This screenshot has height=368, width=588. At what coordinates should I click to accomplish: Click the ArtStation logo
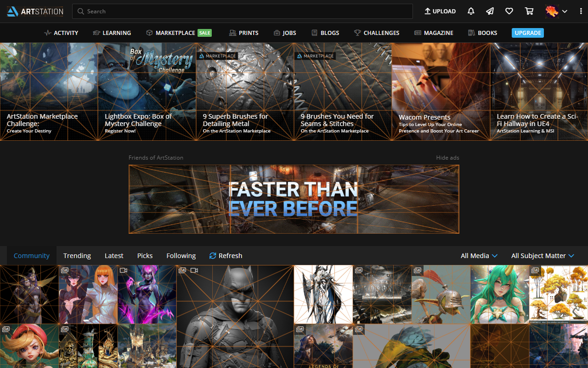[x=35, y=11]
